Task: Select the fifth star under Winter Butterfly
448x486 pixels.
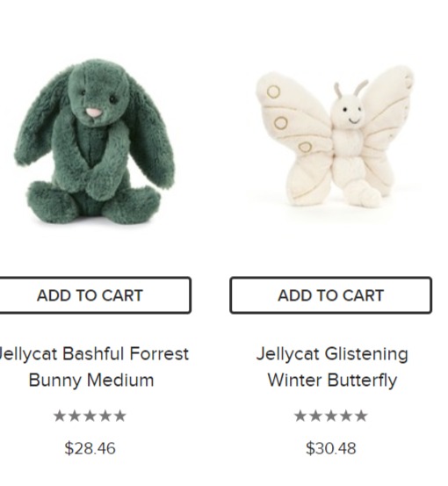Action: tap(361, 416)
